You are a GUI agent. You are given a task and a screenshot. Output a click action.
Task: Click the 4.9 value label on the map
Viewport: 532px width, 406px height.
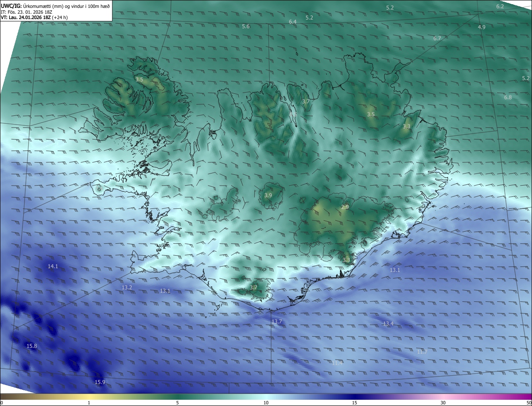tap(481, 27)
